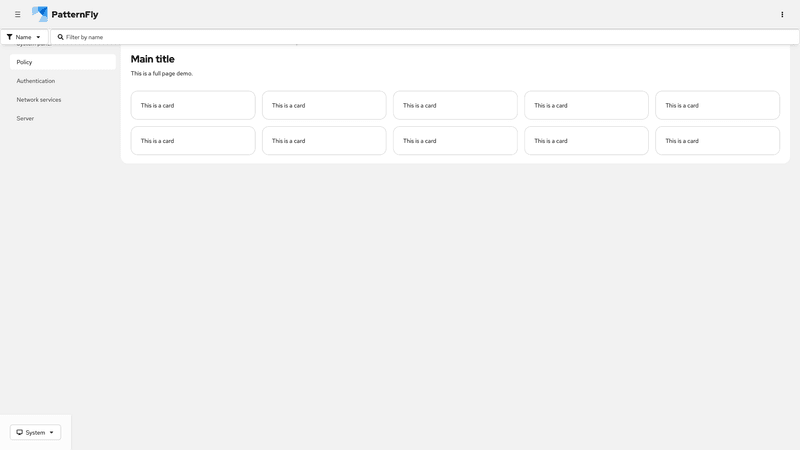Click the middle card in the bottom row
This screenshot has height=450, width=800.
pyautogui.click(x=455, y=141)
